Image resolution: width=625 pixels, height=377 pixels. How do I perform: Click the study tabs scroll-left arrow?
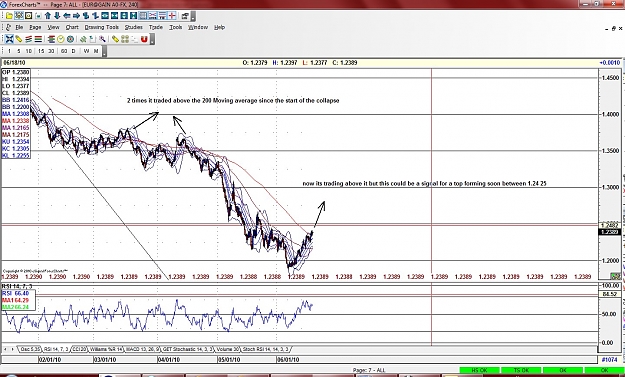pyautogui.click(x=6, y=349)
